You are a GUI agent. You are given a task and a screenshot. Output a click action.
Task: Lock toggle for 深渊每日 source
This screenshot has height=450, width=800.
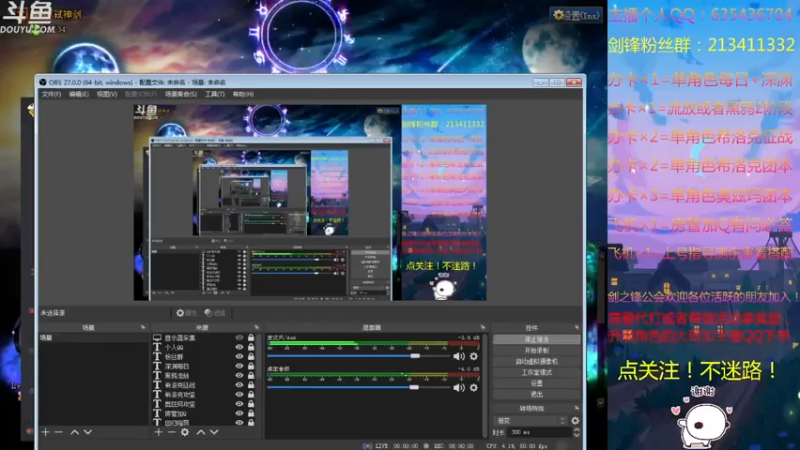251,366
